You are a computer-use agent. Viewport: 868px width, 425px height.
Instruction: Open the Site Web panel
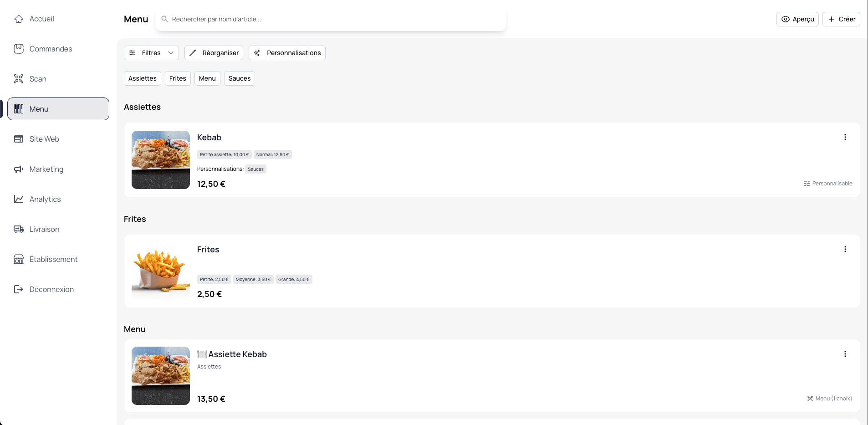click(19, 139)
